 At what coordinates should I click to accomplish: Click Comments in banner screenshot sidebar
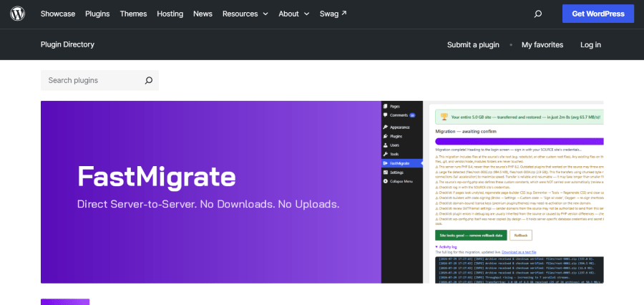[399, 115]
